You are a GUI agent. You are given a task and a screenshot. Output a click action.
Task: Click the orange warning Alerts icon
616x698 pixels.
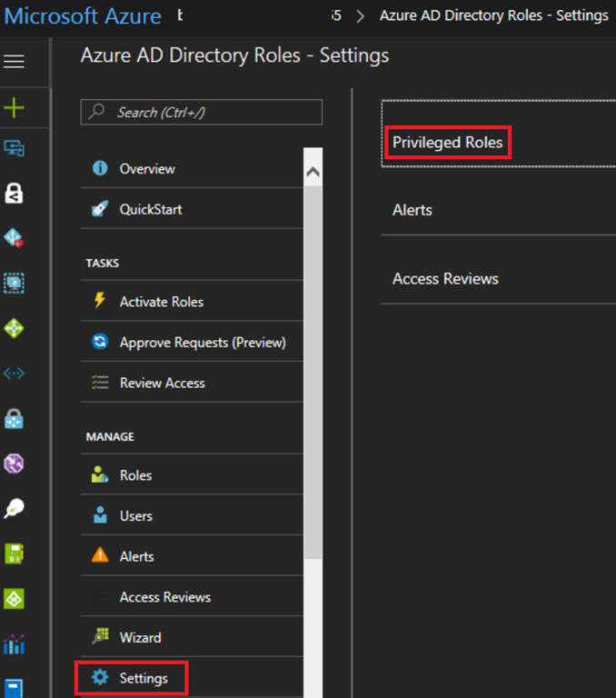(100, 556)
